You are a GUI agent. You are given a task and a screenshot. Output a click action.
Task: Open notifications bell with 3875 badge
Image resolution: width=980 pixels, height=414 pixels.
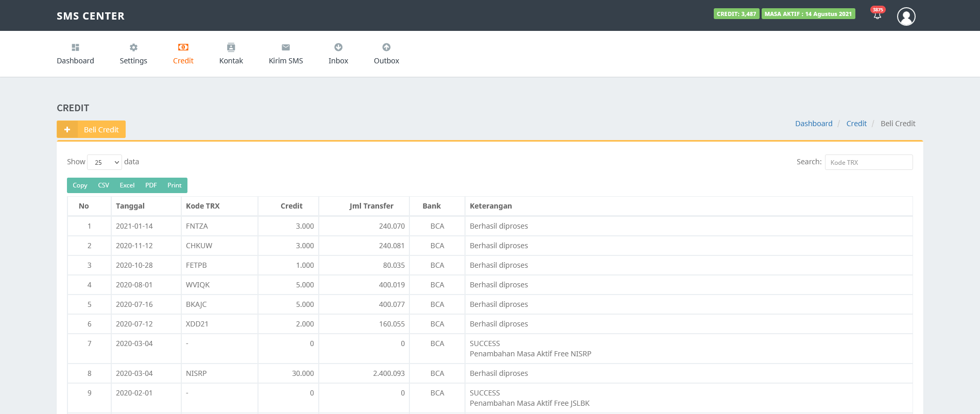pyautogui.click(x=878, y=14)
